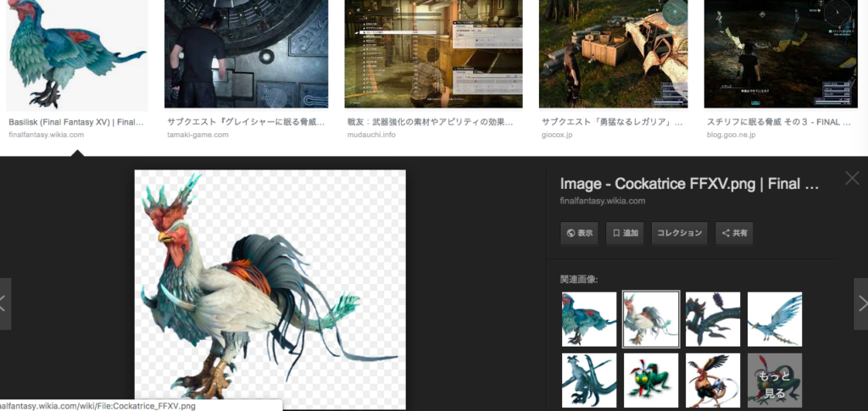This screenshot has height=411, width=868.
Task: Click the もっと見る (see more) tile
Action: tap(775, 380)
